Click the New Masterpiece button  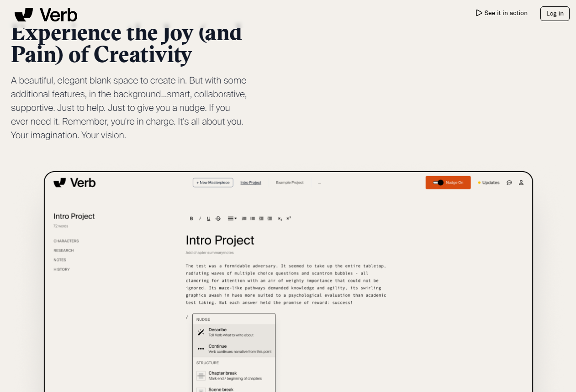pyautogui.click(x=213, y=183)
